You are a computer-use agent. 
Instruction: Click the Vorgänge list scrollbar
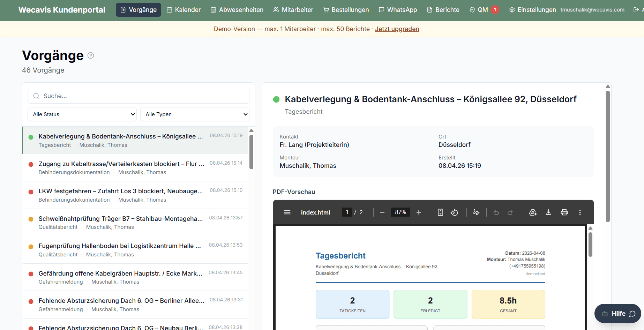point(251,152)
